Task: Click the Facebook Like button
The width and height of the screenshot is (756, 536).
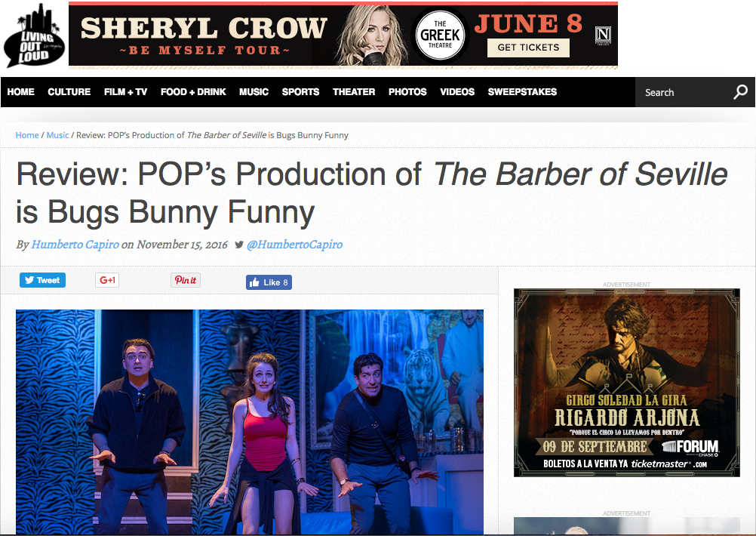Action: pos(269,282)
